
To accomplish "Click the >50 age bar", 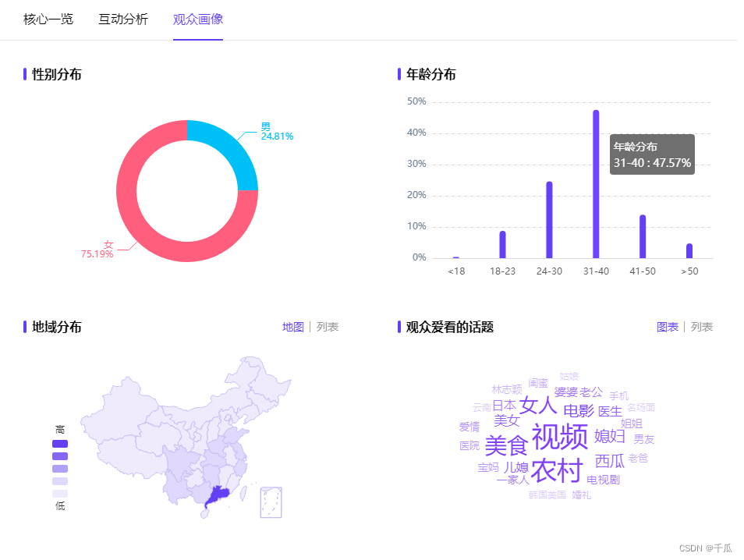I will point(689,251).
